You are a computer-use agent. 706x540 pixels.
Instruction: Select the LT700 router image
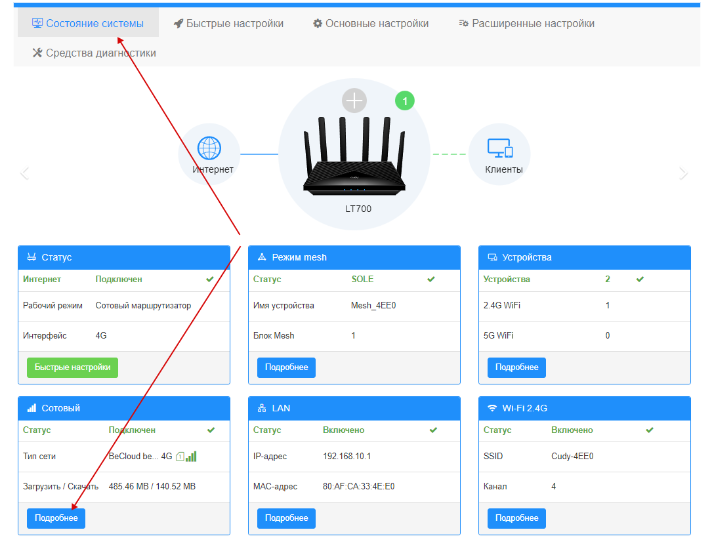point(354,156)
